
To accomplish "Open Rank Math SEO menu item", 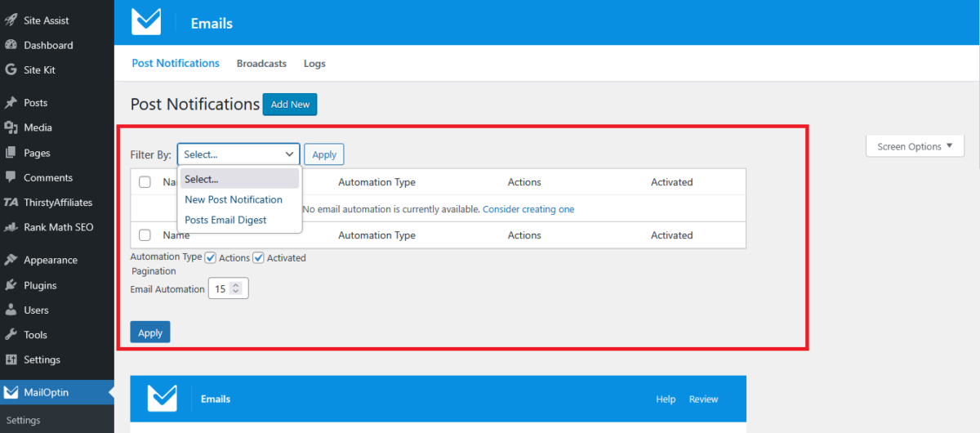I will pyautogui.click(x=57, y=227).
